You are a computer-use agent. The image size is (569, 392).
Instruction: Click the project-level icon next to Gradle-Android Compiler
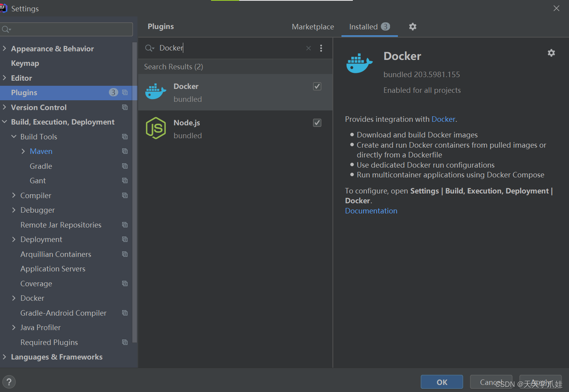click(125, 313)
